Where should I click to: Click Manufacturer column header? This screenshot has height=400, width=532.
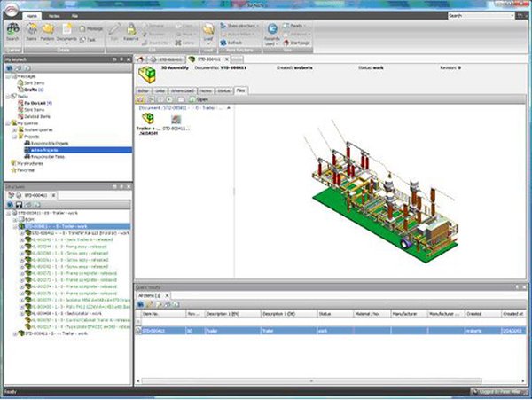409,314
